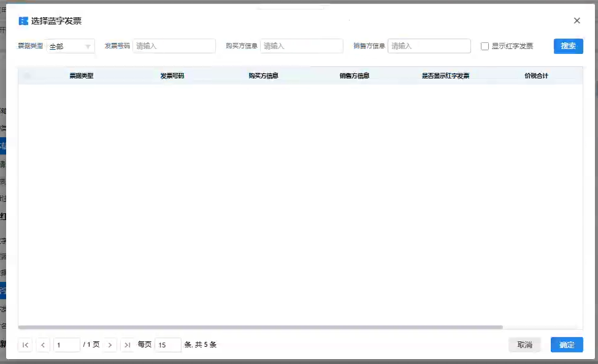Click the first page pagination arrow

[x=25, y=345]
